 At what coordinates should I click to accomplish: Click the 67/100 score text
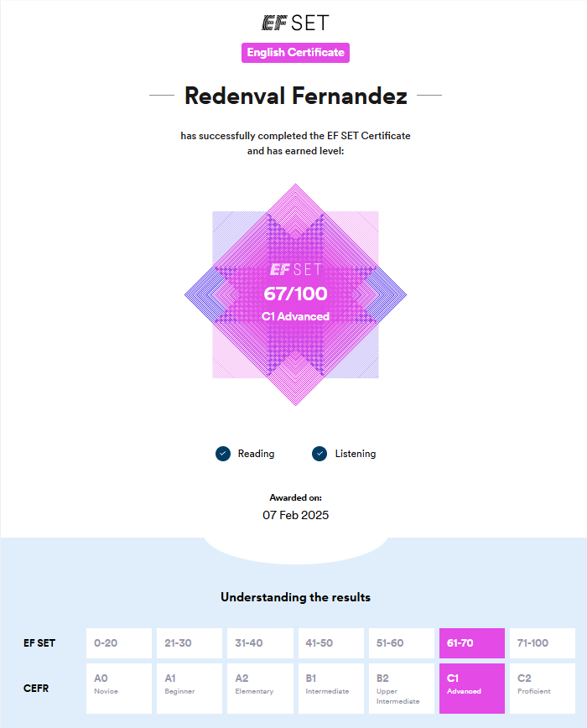pos(295,294)
